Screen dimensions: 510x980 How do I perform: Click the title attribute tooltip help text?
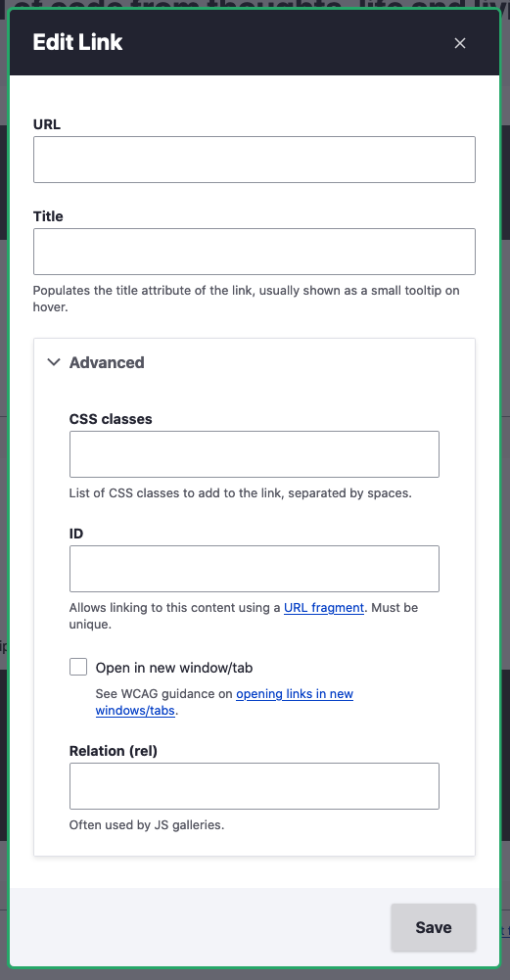[247, 299]
